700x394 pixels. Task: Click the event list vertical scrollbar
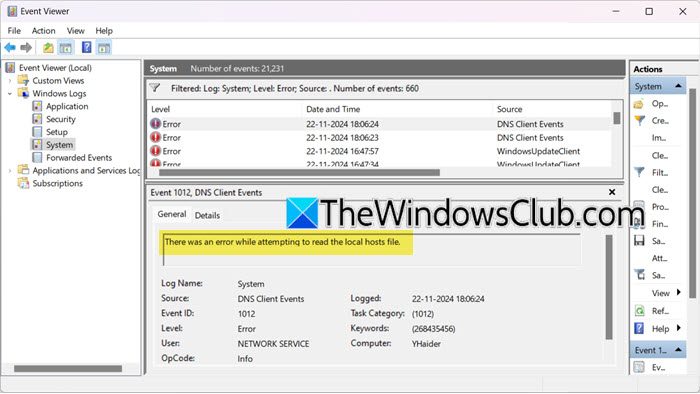click(617, 118)
